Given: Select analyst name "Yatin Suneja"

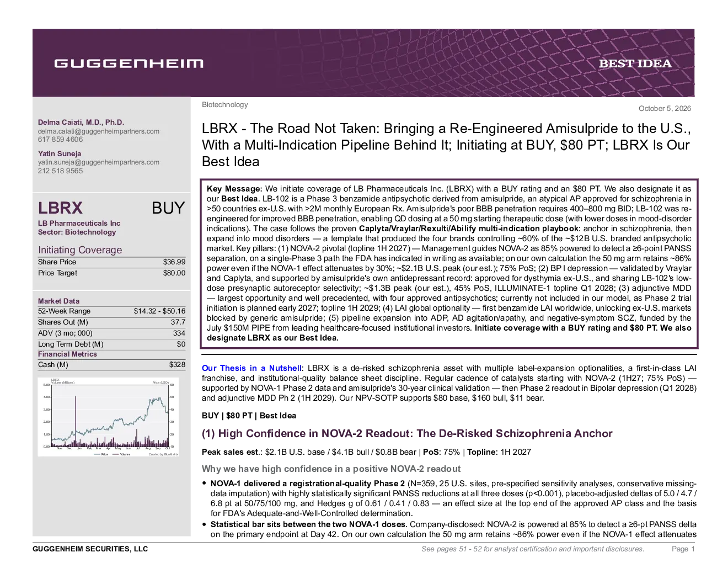Looking at the screenshot, I should [x=60, y=154].
